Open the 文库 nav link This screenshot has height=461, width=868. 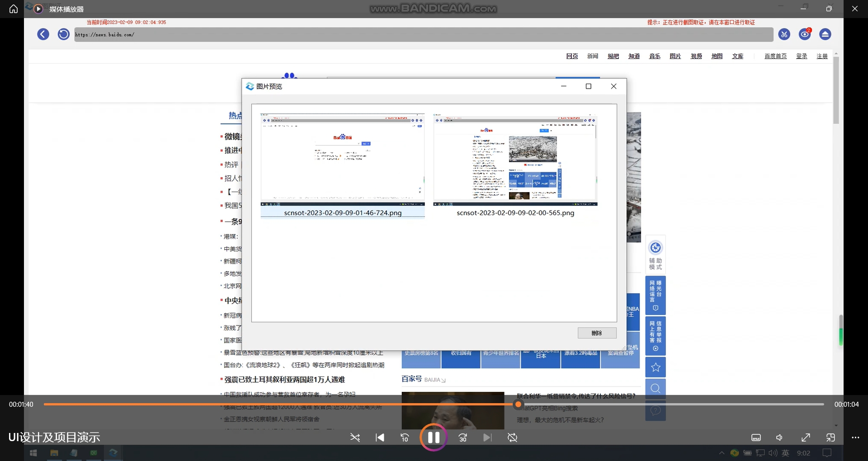click(x=738, y=56)
